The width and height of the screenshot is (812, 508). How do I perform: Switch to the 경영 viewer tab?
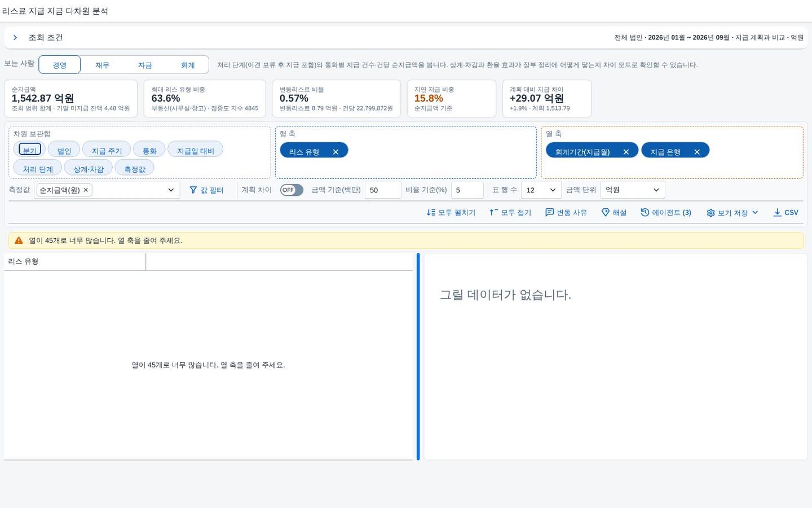click(59, 65)
